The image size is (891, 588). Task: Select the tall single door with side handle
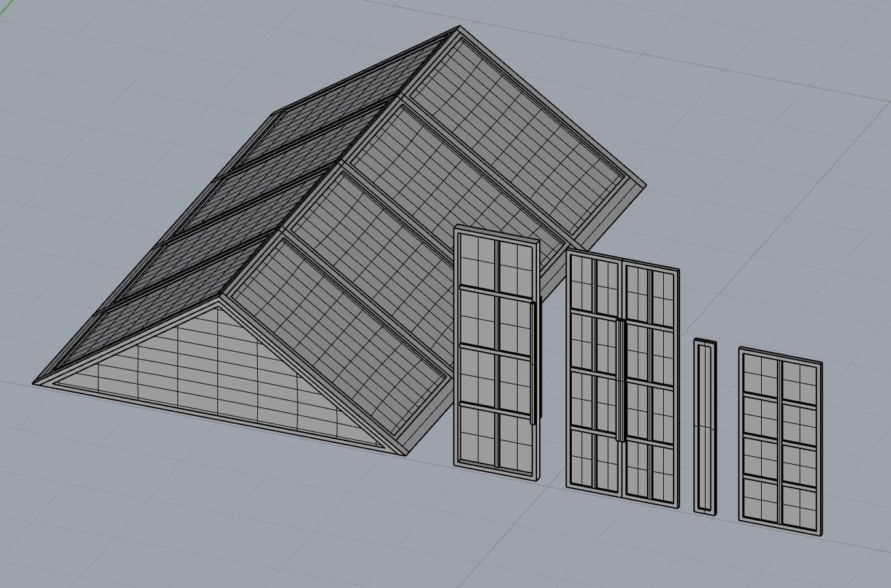point(497,352)
